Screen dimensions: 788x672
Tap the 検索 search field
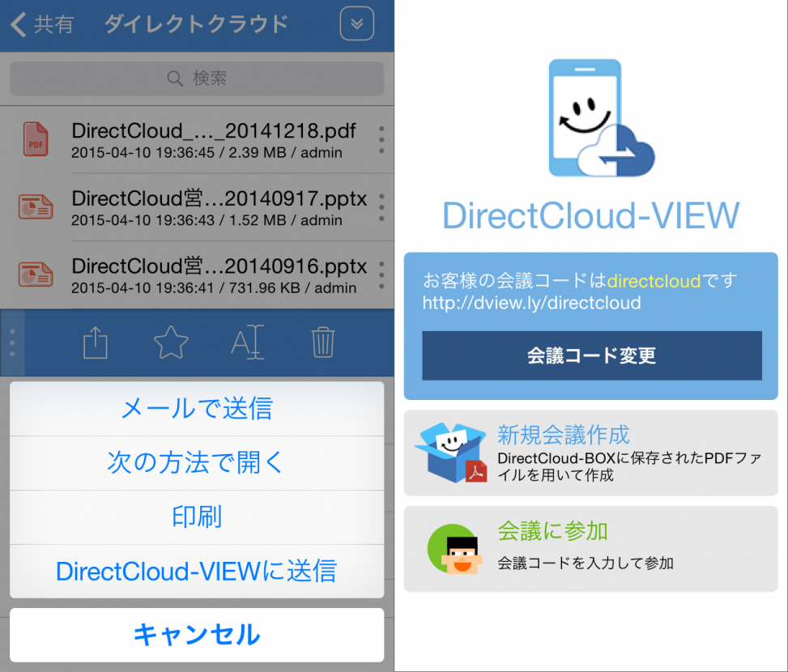click(197, 79)
